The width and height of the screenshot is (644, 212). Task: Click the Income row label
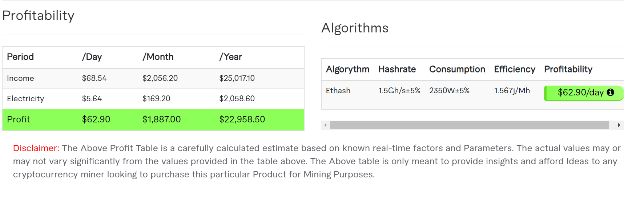click(x=20, y=78)
